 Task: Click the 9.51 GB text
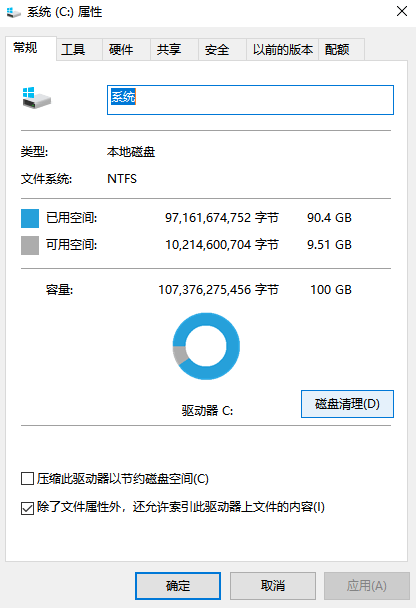click(x=329, y=245)
